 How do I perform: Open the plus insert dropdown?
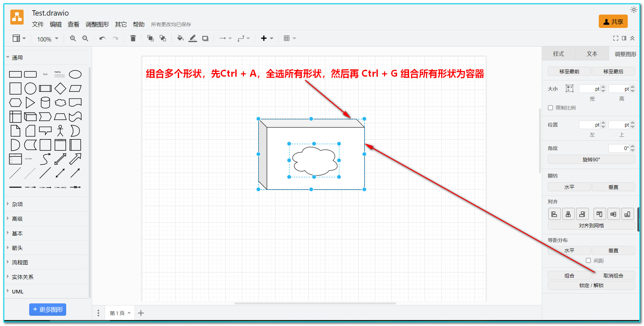(267, 39)
